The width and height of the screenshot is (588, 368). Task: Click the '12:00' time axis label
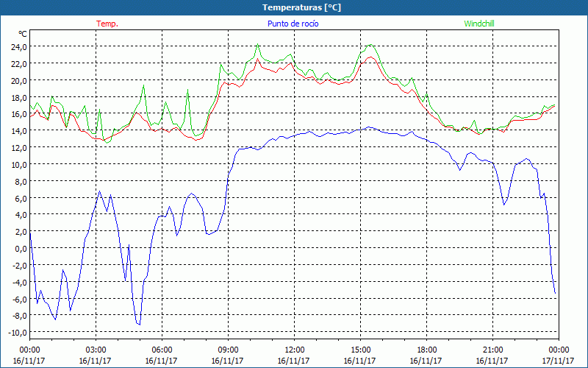tap(295, 350)
